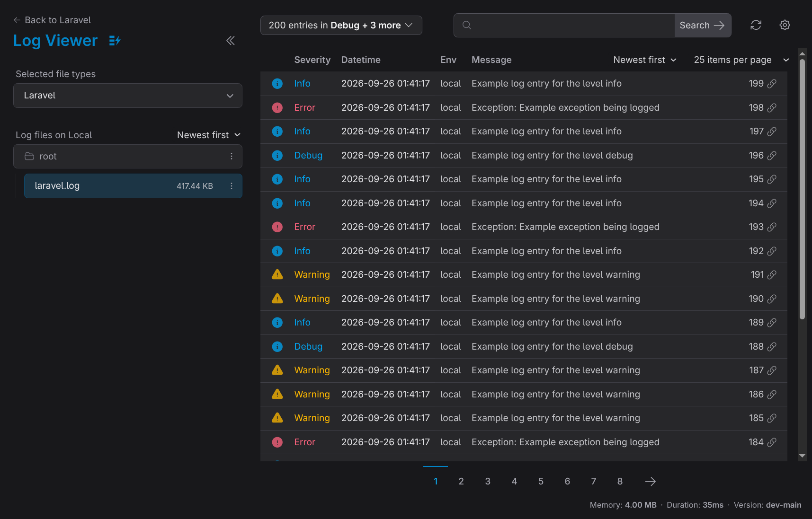Copy the link icon for entry 185
812x519 pixels.
pyautogui.click(x=772, y=418)
